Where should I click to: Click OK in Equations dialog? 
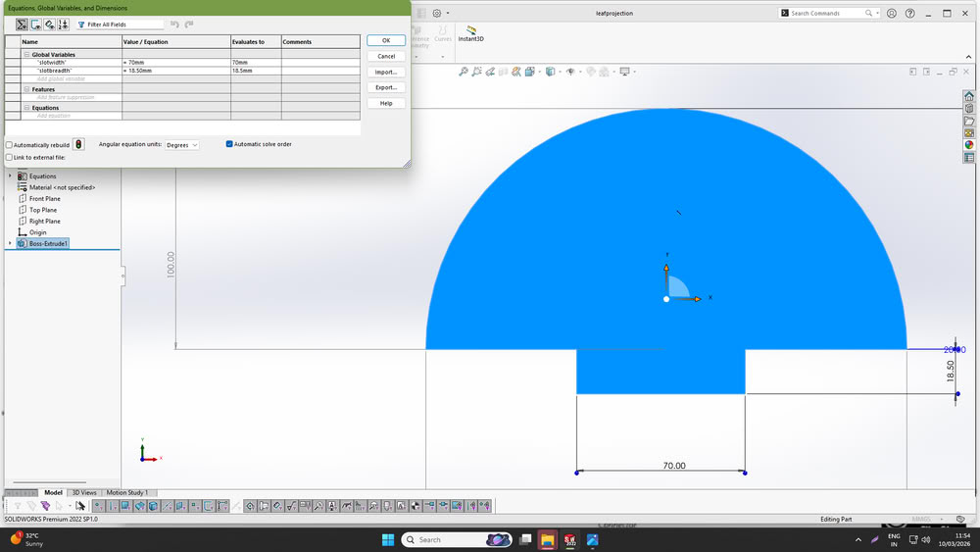coord(386,40)
